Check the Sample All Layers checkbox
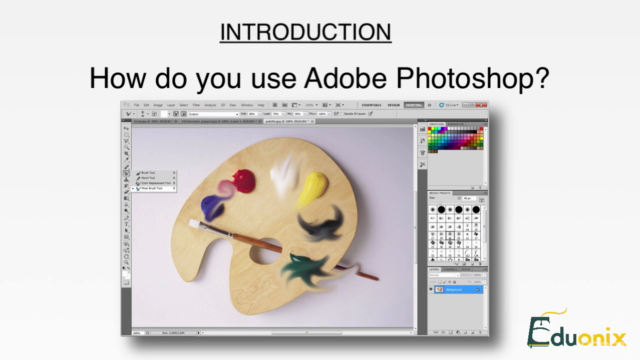The height and width of the screenshot is (360, 640). [x=342, y=114]
